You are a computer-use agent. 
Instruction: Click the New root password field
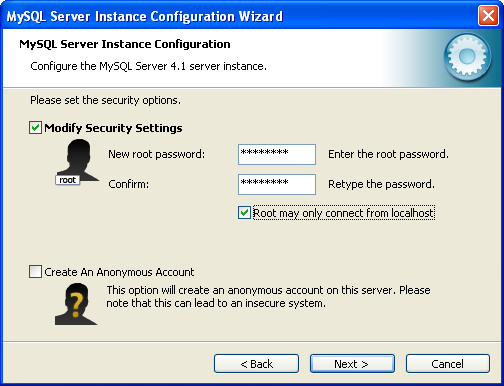(x=277, y=154)
